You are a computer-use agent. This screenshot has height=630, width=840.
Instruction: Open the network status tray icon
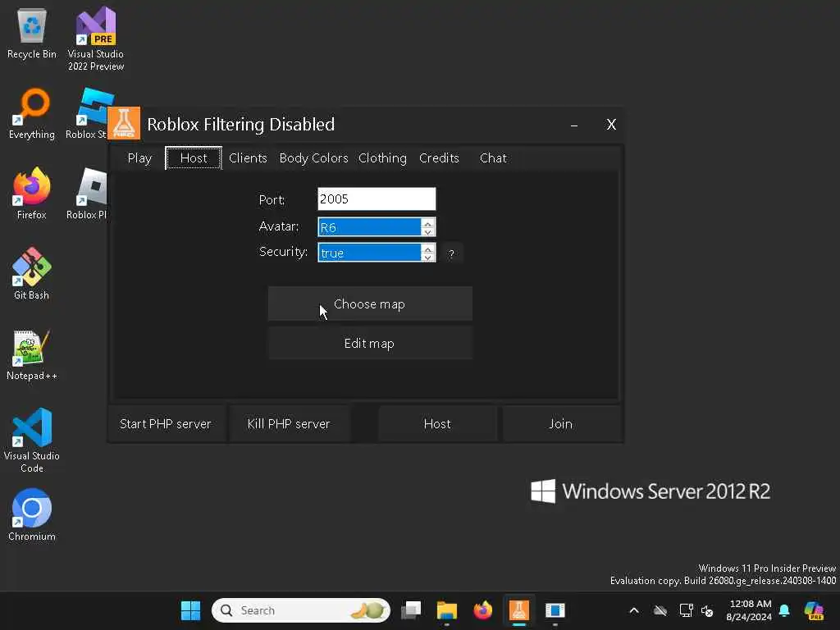click(686, 610)
